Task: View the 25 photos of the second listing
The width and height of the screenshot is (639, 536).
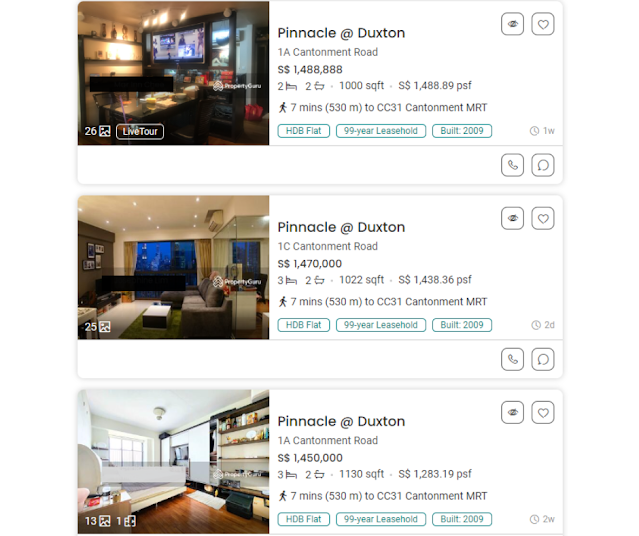Action: 97,326
